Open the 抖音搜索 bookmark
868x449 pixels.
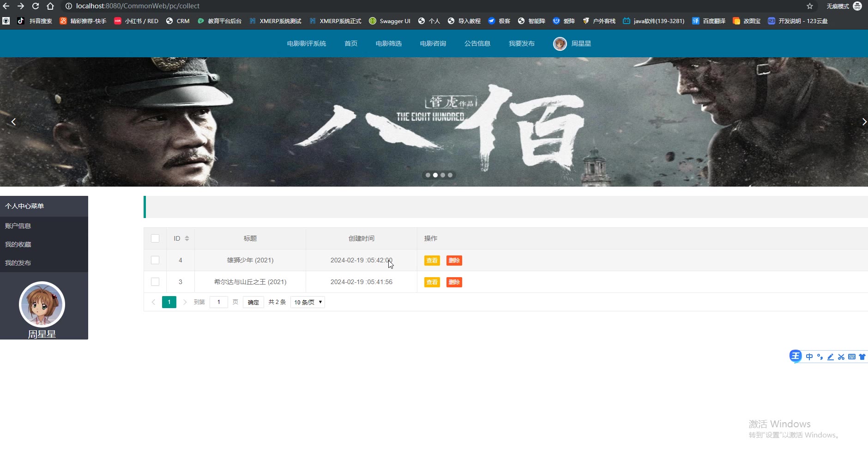pos(35,21)
